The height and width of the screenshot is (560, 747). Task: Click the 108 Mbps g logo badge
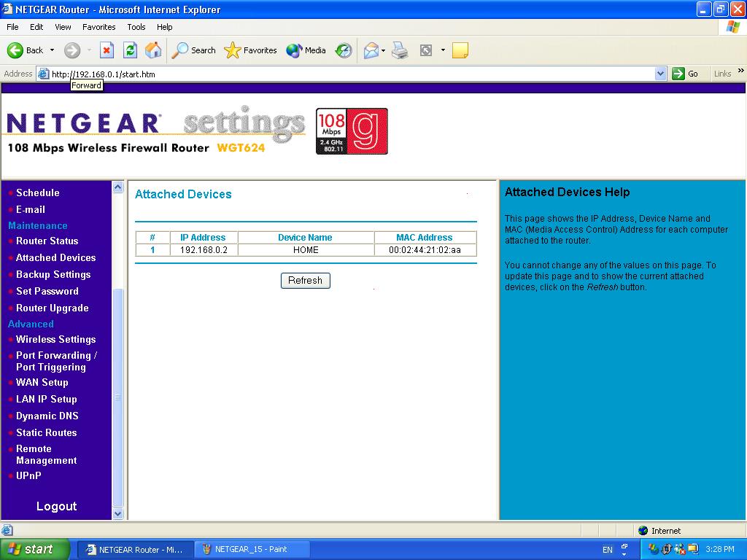[352, 131]
